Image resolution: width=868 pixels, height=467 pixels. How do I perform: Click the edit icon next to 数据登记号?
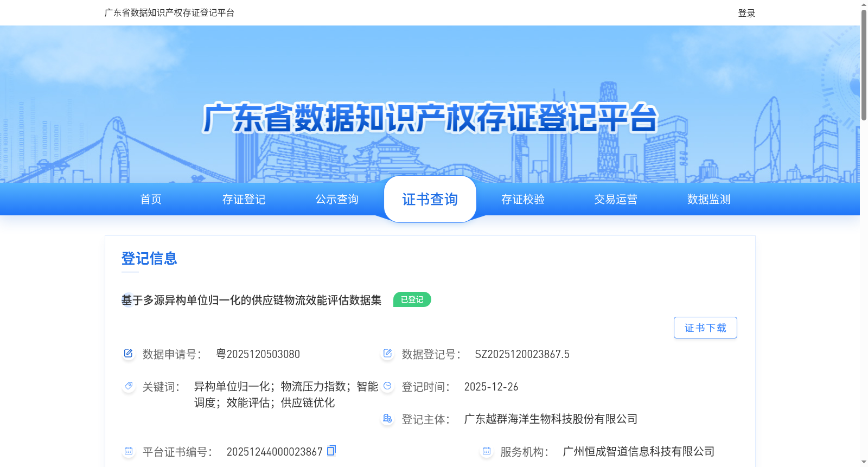click(387, 354)
